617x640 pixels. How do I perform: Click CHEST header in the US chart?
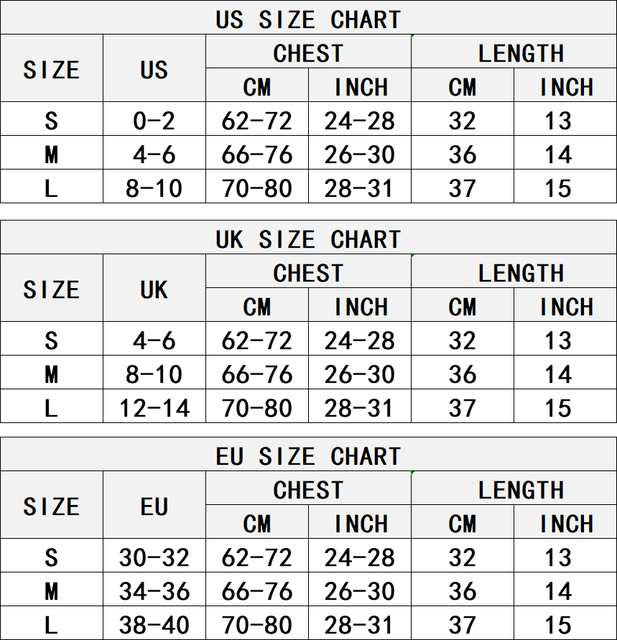click(308, 53)
